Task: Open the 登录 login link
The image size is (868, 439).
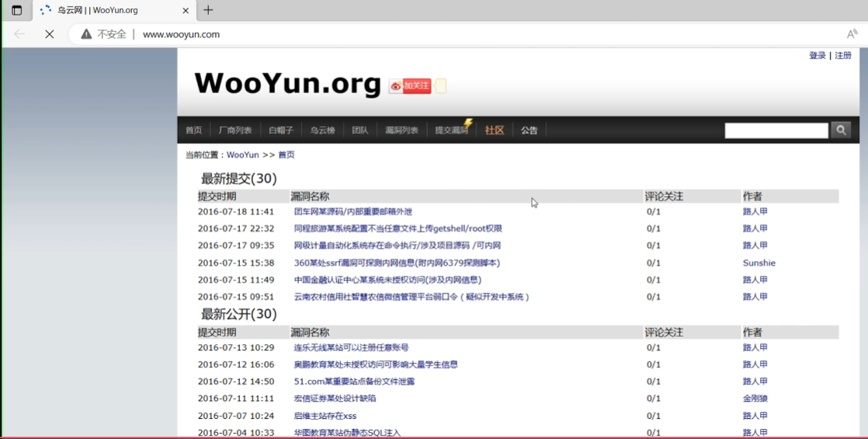Action: coord(817,55)
